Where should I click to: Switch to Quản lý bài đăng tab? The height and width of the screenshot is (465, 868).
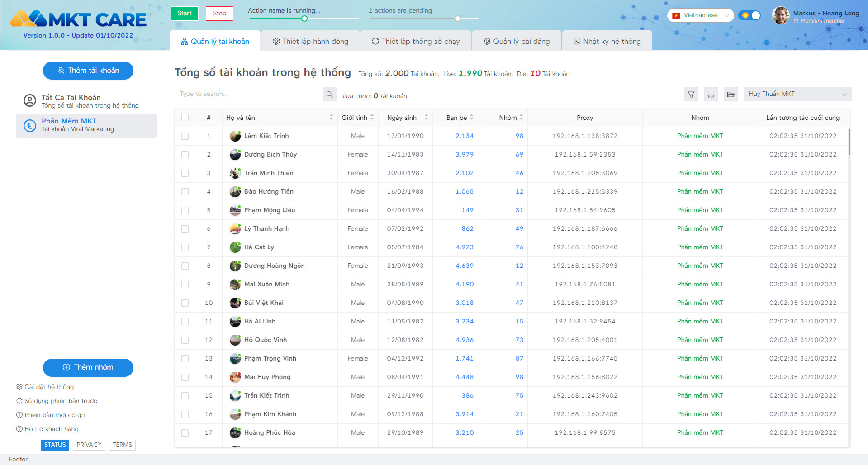[517, 41]
